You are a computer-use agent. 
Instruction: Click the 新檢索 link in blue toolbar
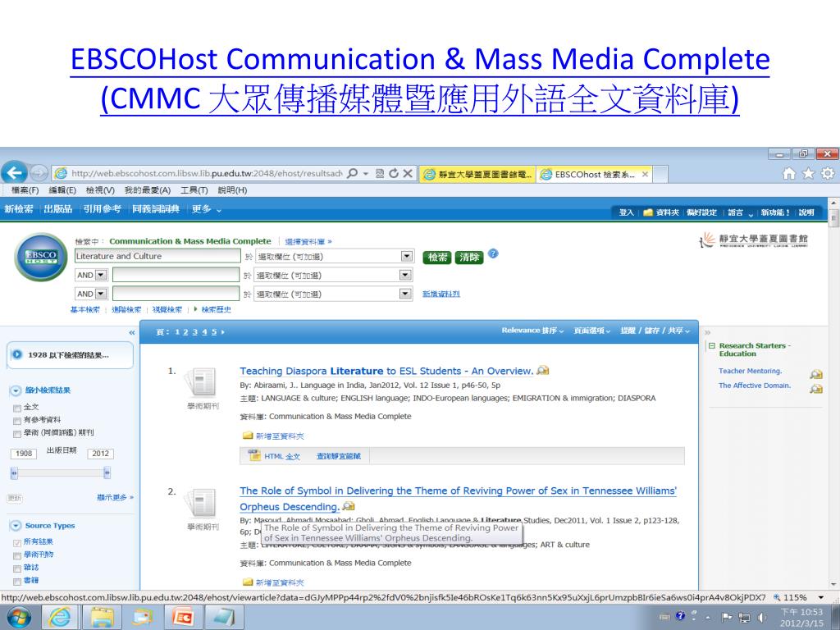coord(19,209)
